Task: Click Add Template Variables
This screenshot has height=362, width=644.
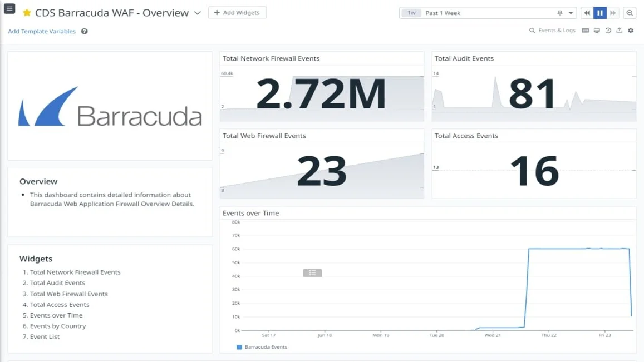Action: click(41, 31)
